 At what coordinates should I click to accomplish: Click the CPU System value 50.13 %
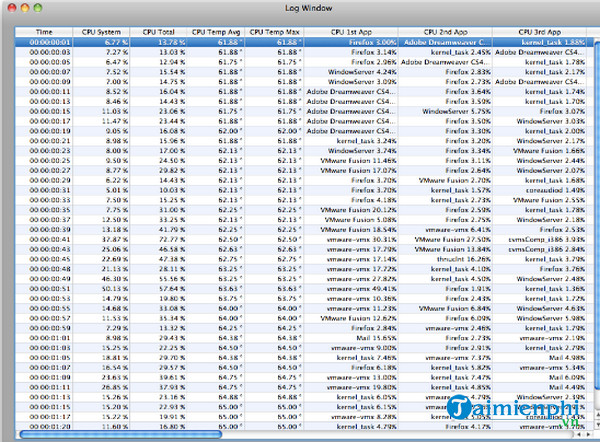[x=115, y=289]
